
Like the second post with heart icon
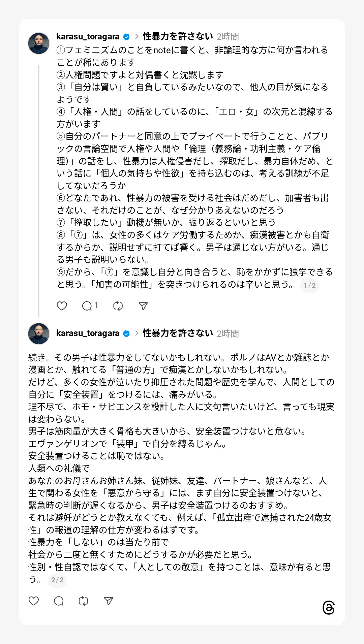click(x=34, y=601)
